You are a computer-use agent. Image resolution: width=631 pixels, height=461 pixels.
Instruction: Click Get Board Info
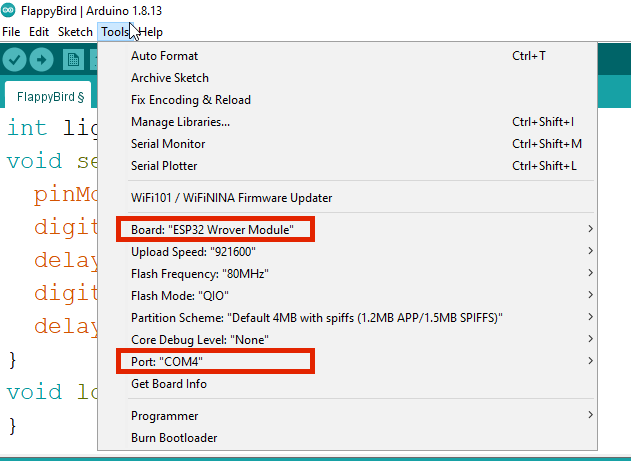(x=169, y=384)
